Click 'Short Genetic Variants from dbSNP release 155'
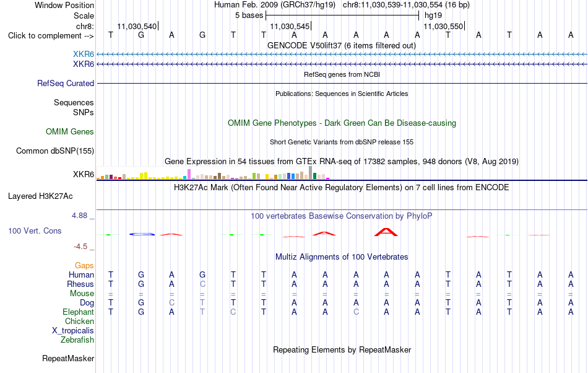588x373 pixels. (342, 143)
